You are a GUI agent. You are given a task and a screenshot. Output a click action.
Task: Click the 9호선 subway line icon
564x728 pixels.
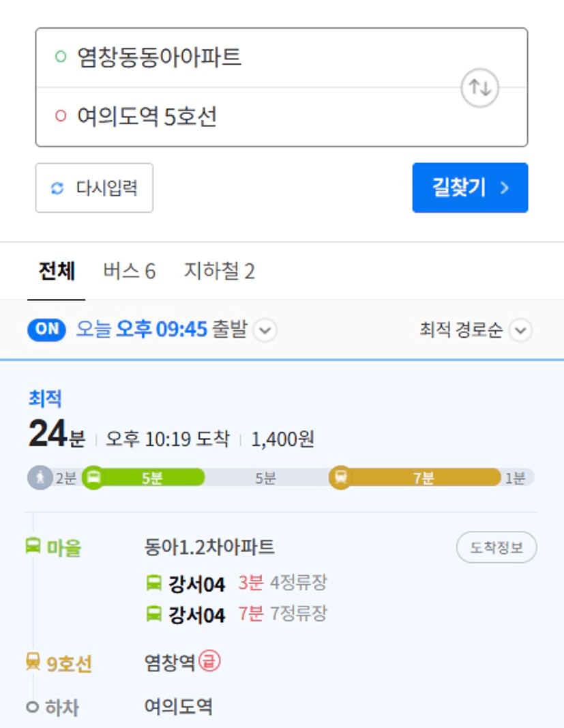coord(33,662)
